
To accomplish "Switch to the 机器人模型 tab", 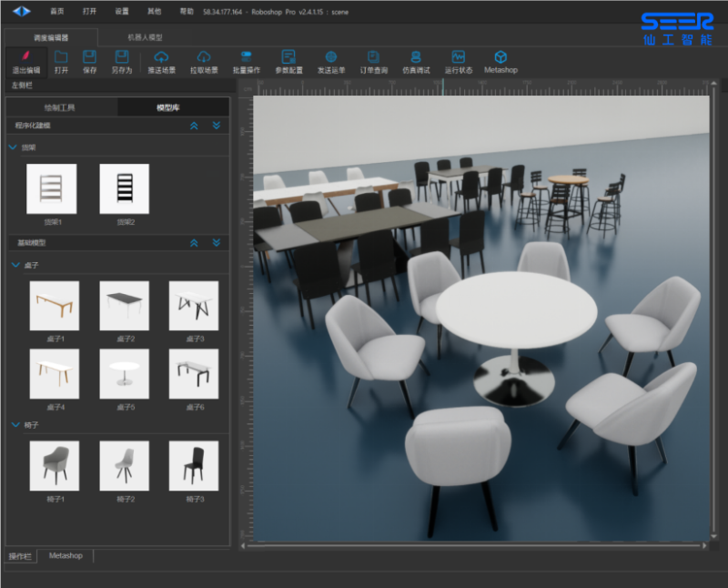I will pyautogui.click(x=145, y=37).
